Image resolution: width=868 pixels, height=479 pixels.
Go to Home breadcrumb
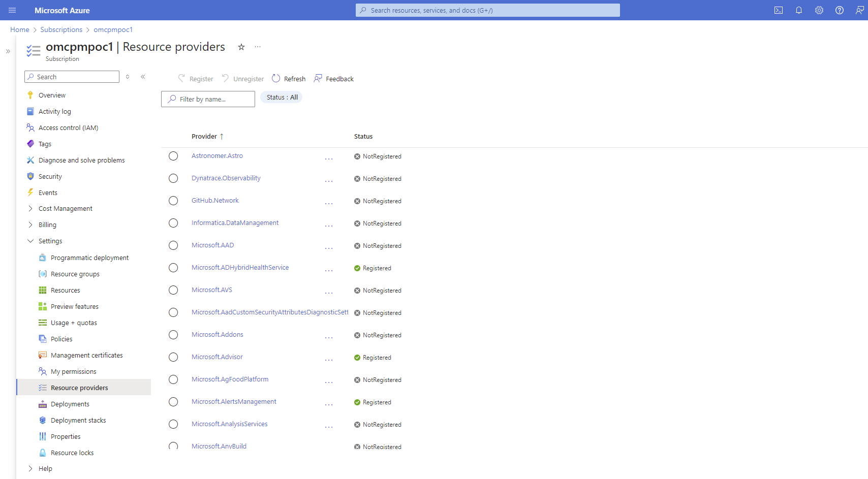point(20,29)
